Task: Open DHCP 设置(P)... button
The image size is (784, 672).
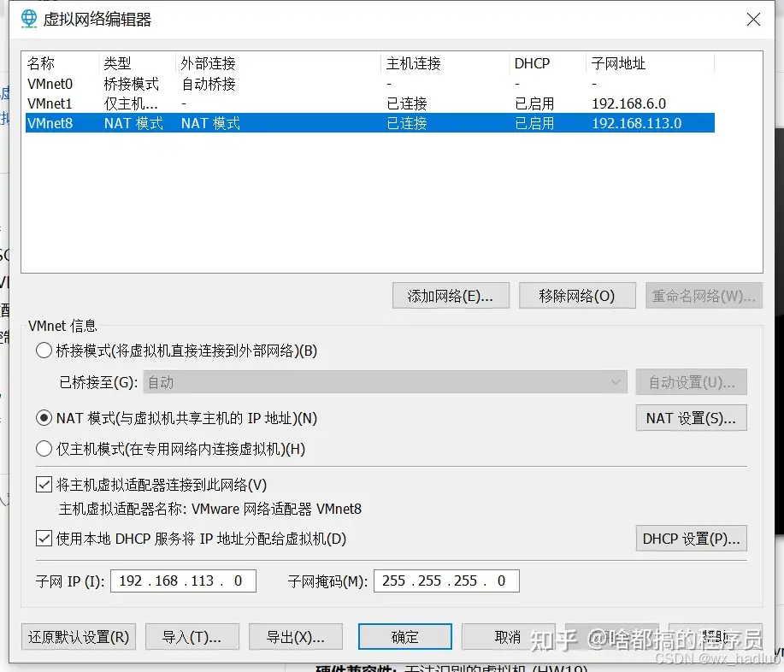Action: click(692, 539)
